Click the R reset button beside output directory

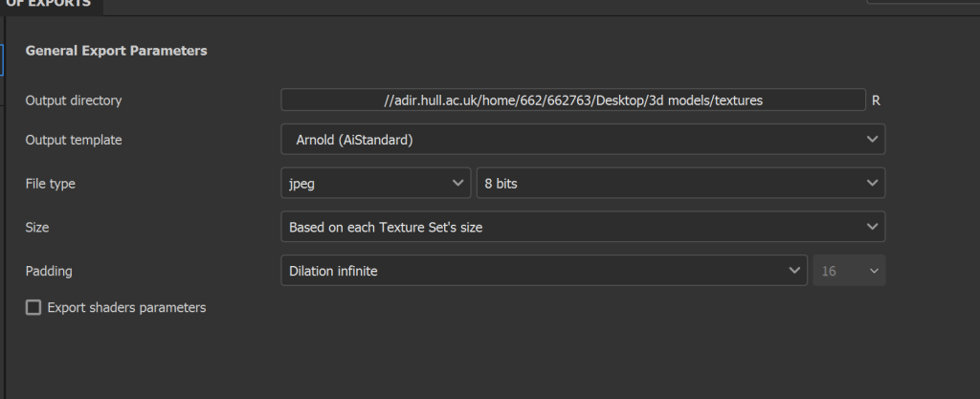[x=876, y=100]
